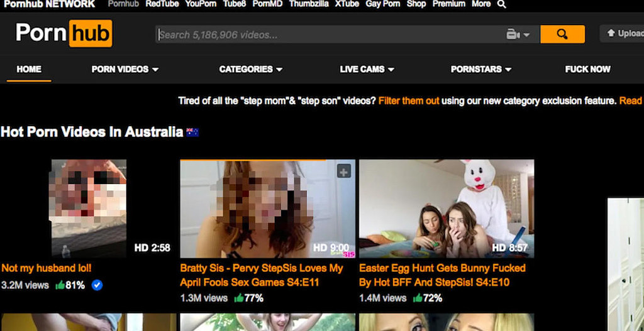Open the video thumbnail labeled HD 2:58

88,209
